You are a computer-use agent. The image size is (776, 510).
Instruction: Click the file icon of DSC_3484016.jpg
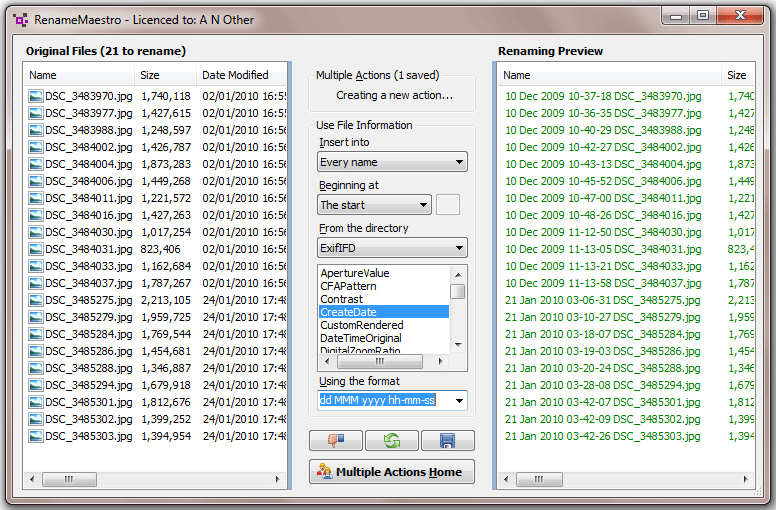tap(36, 216)
